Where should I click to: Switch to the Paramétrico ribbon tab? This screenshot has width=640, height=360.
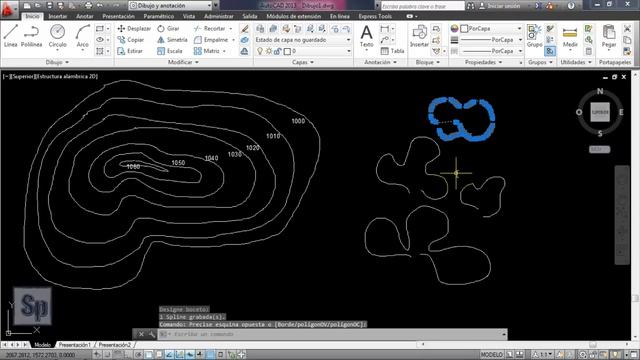[x=158, y=16]
